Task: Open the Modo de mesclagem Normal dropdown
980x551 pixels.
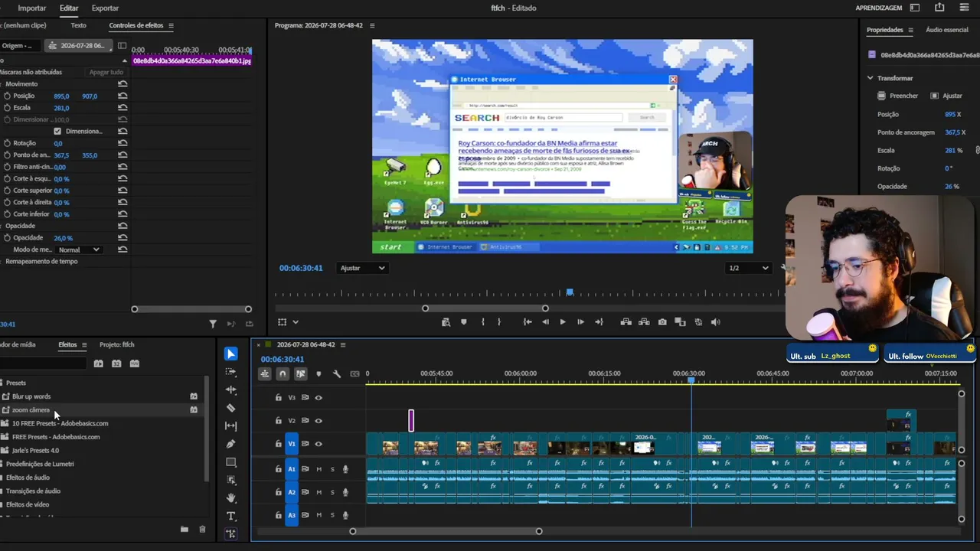Action: (80, 249)
